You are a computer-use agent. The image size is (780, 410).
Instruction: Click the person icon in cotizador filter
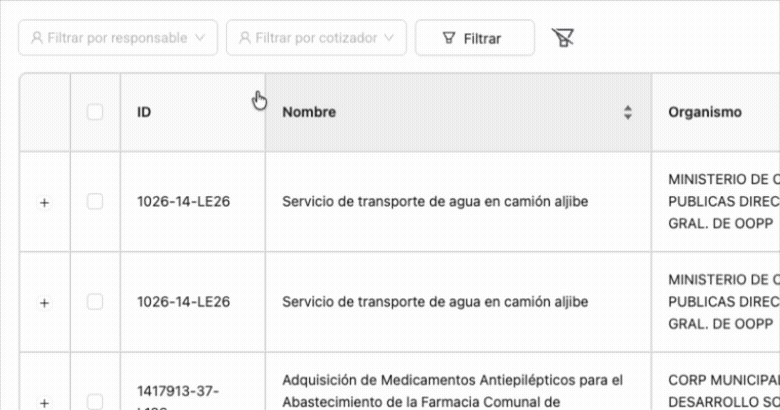(x=245, y=38)
